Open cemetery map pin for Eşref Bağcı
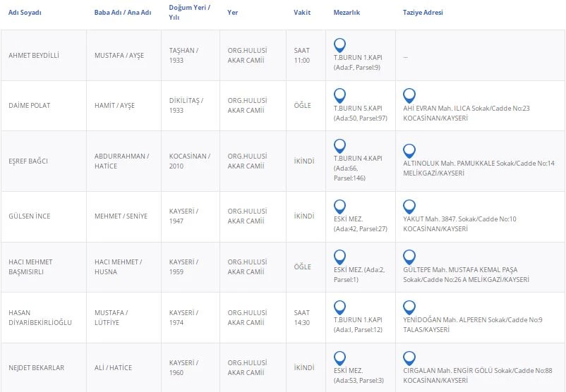Screen dimensions: 566x392 click(339, 146)
